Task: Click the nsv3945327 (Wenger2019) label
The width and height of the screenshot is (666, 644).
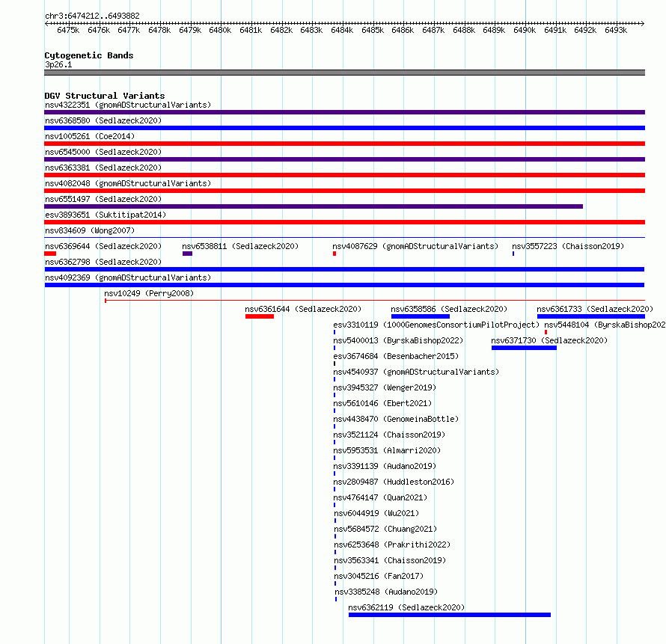Action: [385, 387]
